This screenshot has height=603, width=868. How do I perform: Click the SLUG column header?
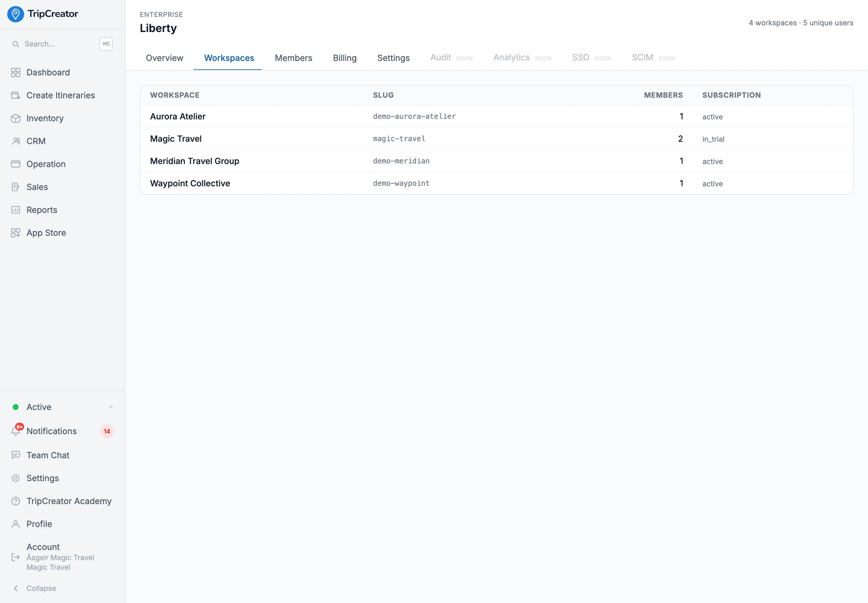(383, 95)
